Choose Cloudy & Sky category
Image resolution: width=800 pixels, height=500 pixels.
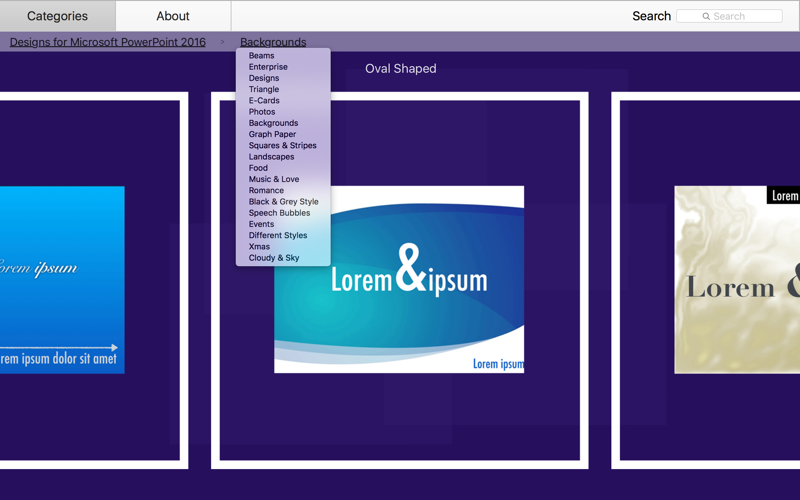click(274, 258)
